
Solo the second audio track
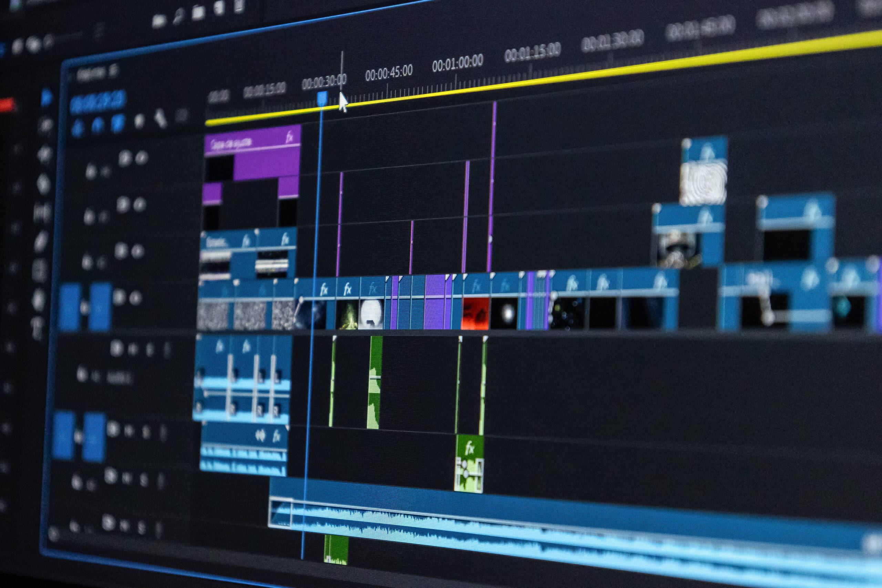point(146,432)
